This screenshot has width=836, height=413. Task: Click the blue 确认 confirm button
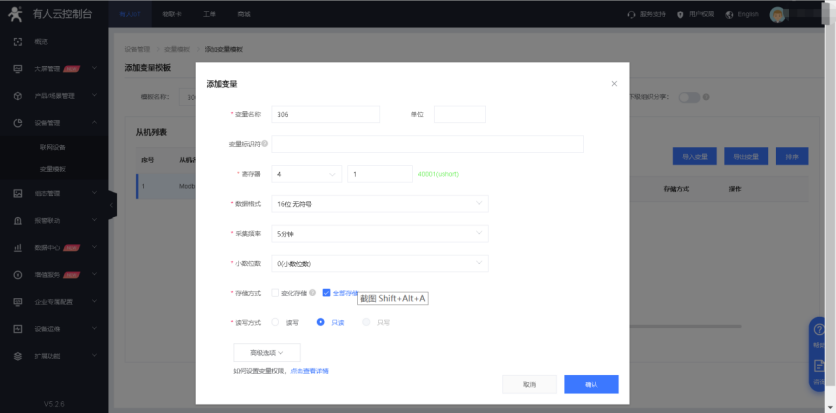590,384
